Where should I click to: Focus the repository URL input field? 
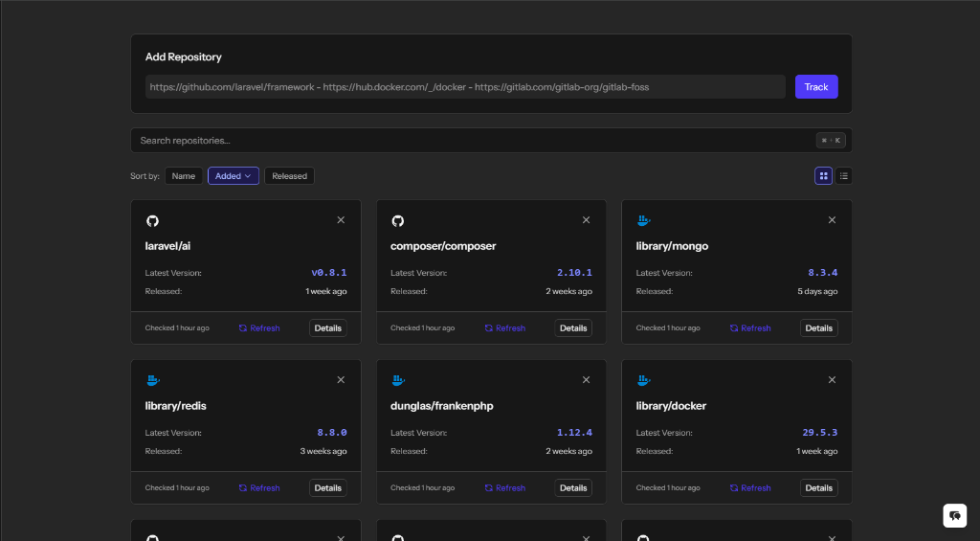(465, 87)
